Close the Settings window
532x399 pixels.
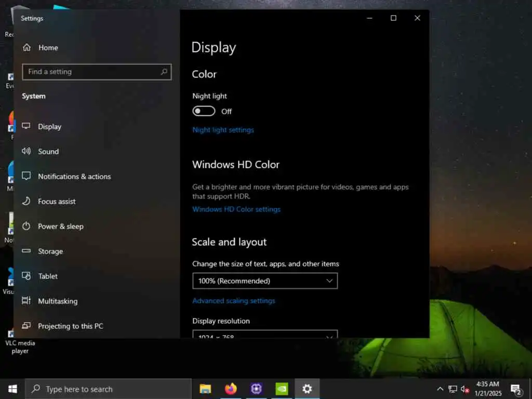(417, 18)
